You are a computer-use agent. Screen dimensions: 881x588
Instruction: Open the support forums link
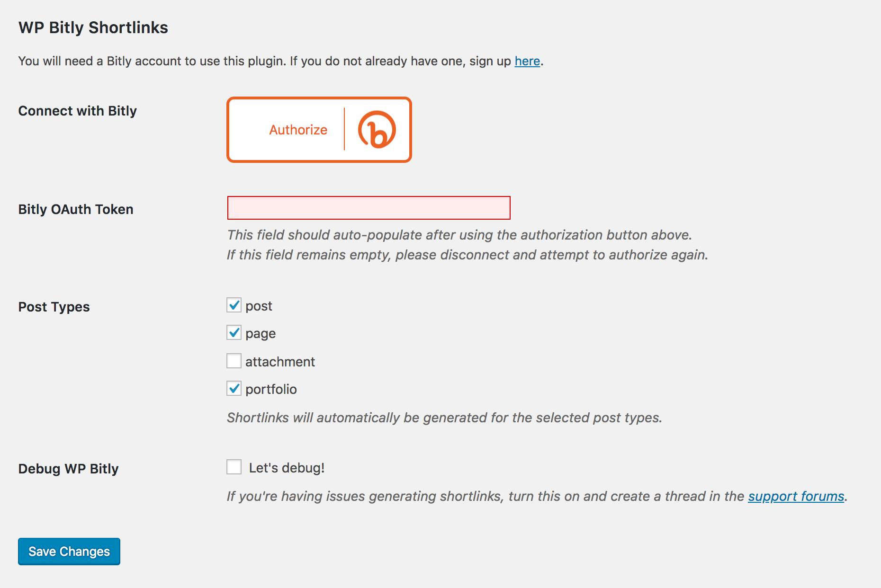click(x=796, y=496)
